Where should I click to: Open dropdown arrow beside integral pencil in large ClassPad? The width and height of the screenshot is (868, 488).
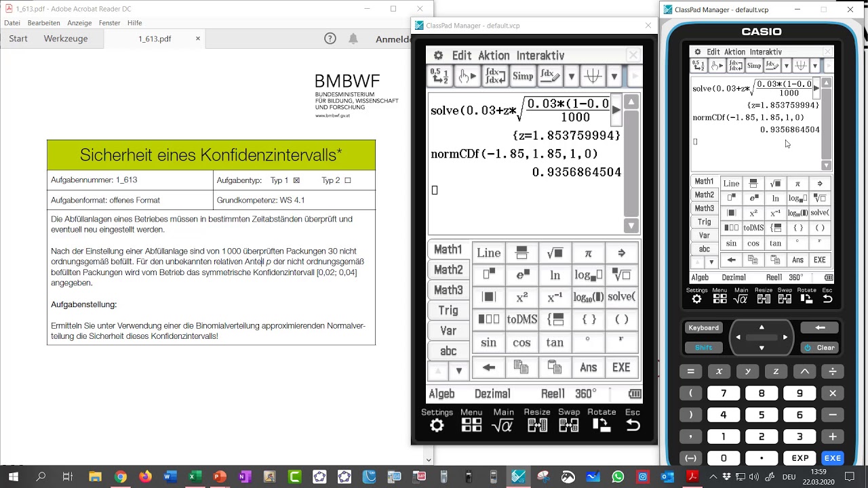[572, 77]
